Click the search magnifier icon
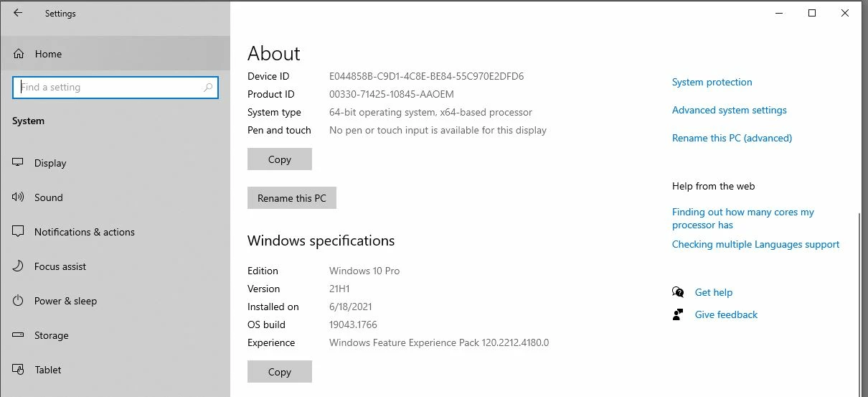868x397 pixels. pos(208,88)
